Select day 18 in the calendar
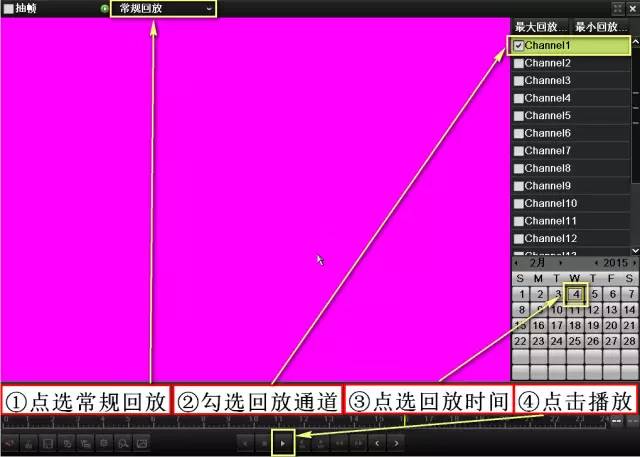 [576, 325]
